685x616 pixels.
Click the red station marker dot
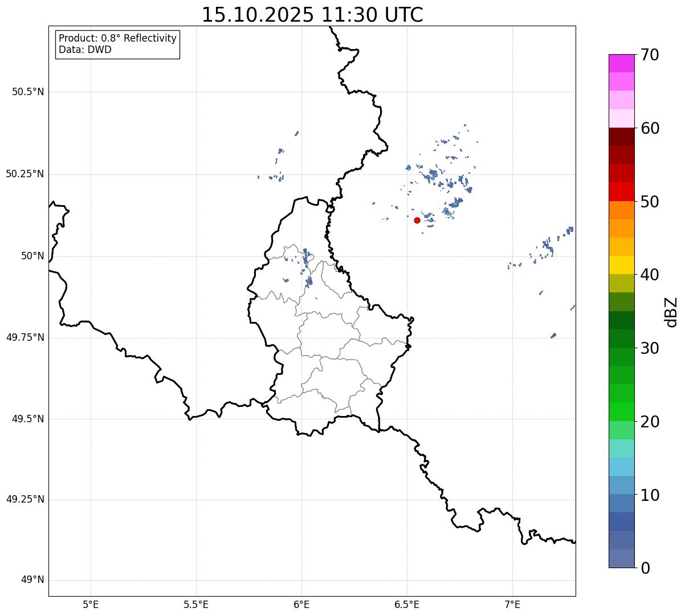click(417, 220)
